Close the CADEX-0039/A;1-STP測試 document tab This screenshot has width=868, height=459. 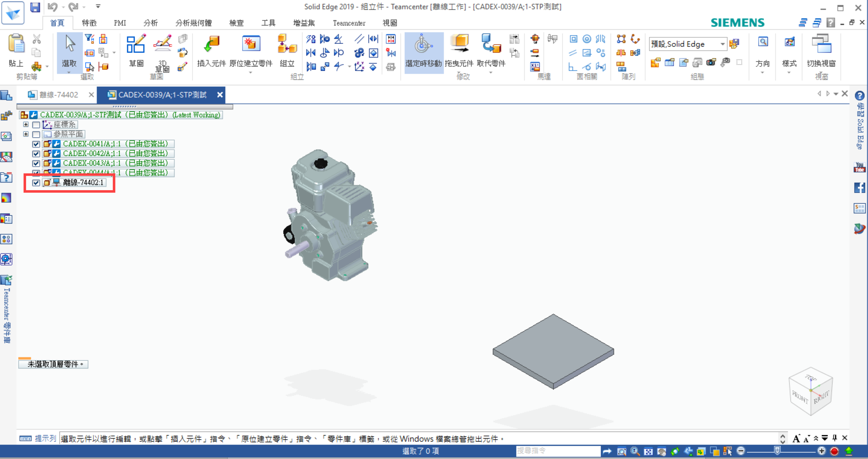[x=220, y=95]
